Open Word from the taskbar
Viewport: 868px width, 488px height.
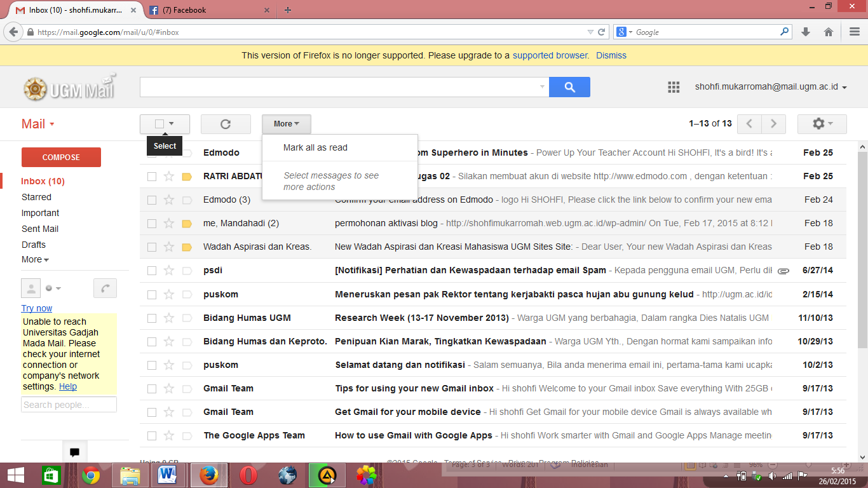(x=167, y=475)
